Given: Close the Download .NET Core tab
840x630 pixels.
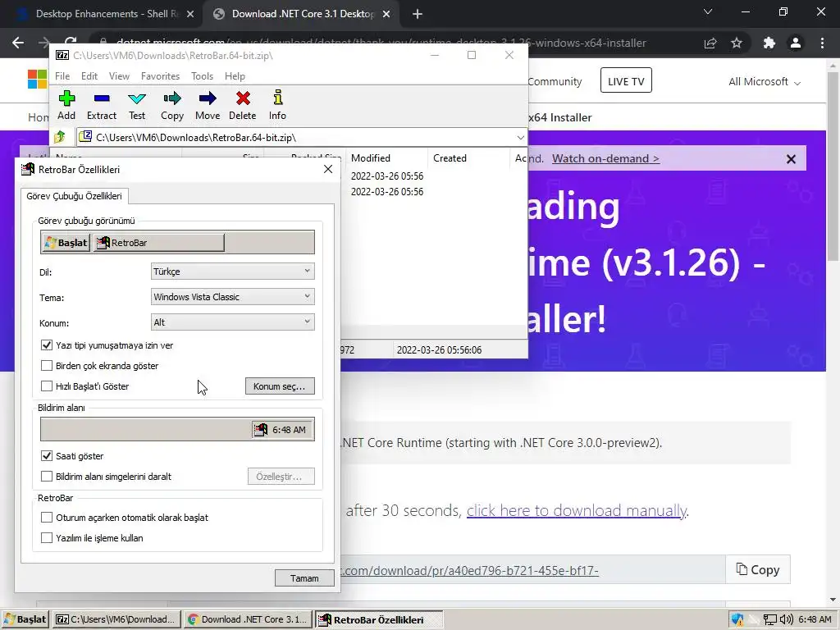Looking at the screenshot, I should (386, 14).
